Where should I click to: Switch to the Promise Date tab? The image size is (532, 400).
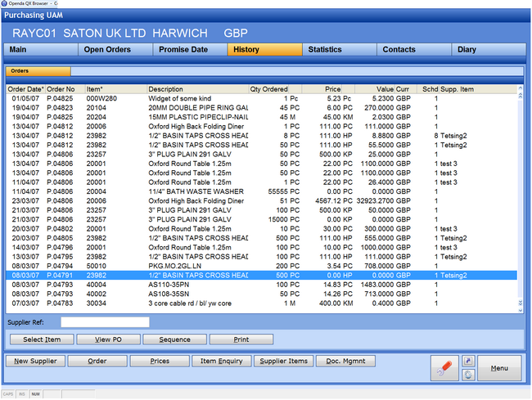click(x=191, y=50)
